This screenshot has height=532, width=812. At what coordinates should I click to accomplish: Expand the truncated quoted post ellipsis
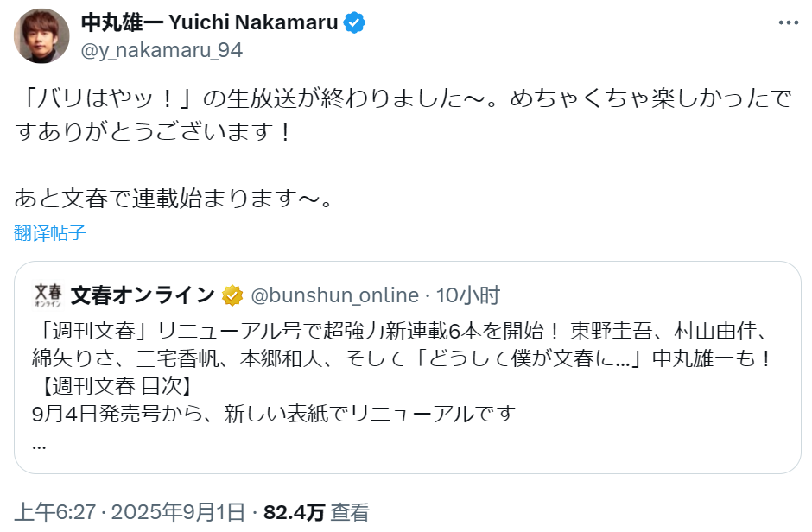click(x=38, y=446)
